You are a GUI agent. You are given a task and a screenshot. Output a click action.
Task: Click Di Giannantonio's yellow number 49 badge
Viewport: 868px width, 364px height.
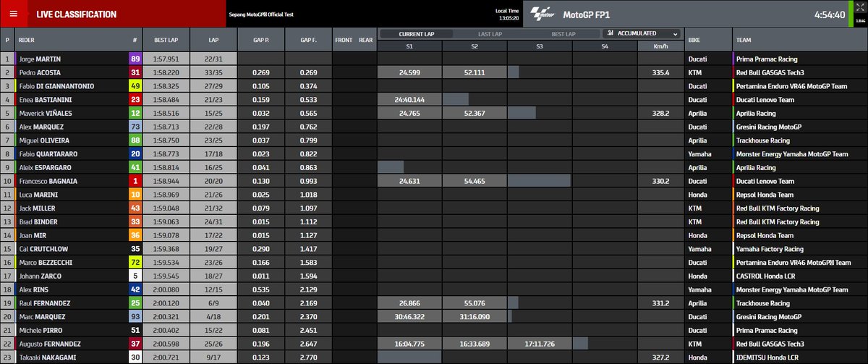click(x=135, y=86)
